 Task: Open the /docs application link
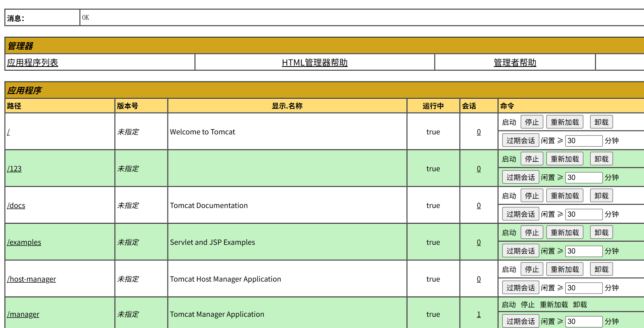pyautogui.click(x=16, y=206)
